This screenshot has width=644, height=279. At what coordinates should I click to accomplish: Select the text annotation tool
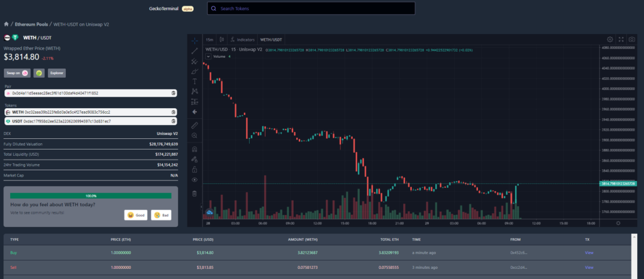pos(195,81)
